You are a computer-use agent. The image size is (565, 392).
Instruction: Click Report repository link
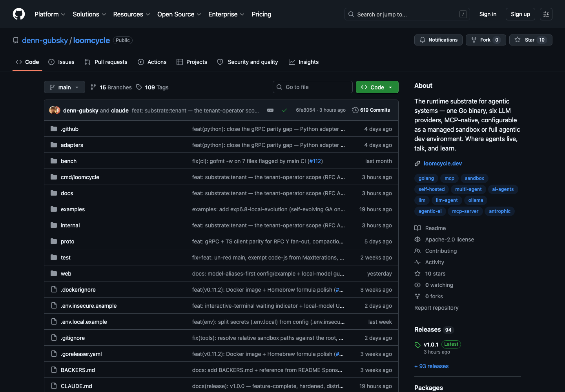coord(436,308)
